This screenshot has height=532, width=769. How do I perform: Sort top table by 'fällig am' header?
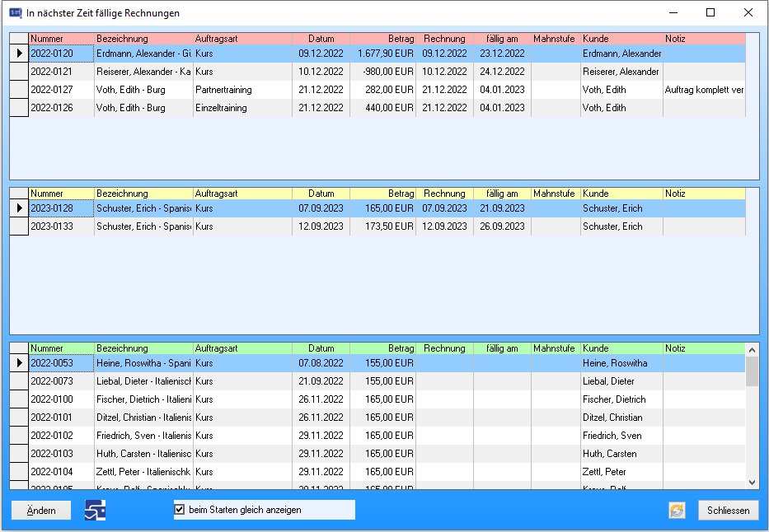point(502,39)
